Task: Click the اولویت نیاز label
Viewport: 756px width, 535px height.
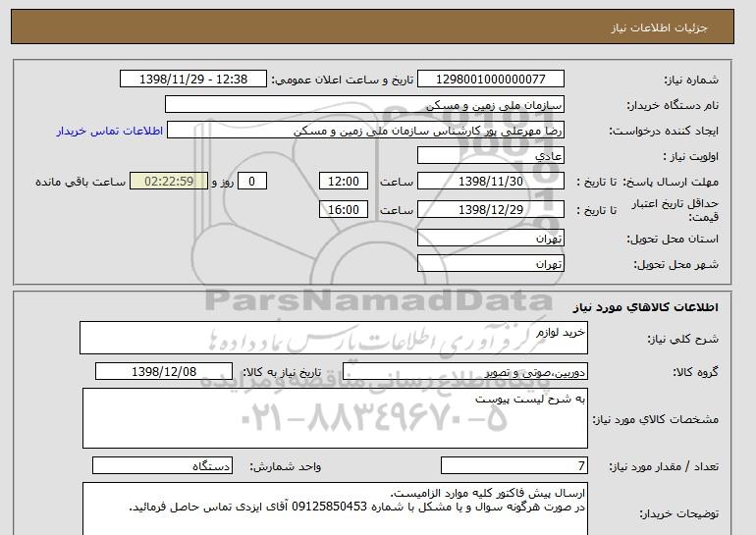Action: pyautogui.click(x=691, y=156)
